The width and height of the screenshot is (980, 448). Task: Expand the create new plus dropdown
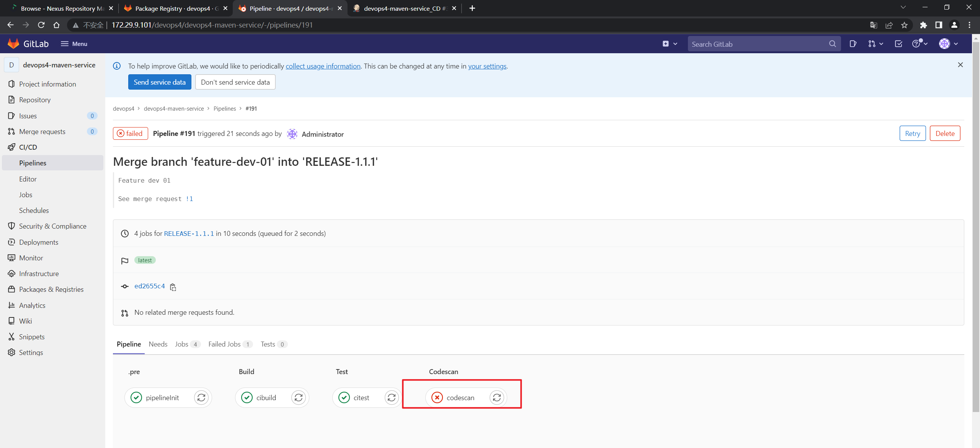coord(670,44)
